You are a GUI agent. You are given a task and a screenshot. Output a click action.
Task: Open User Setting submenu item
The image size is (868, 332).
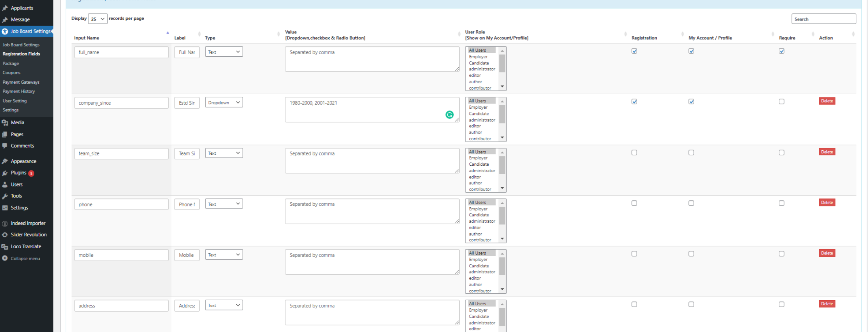click(x=15, y=101)
